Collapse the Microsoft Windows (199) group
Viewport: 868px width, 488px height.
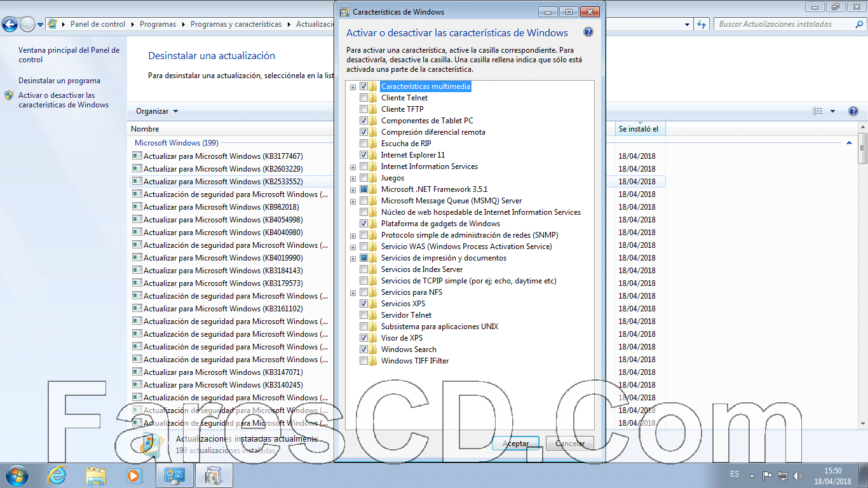pyautogui.click(x=850, y=143)
